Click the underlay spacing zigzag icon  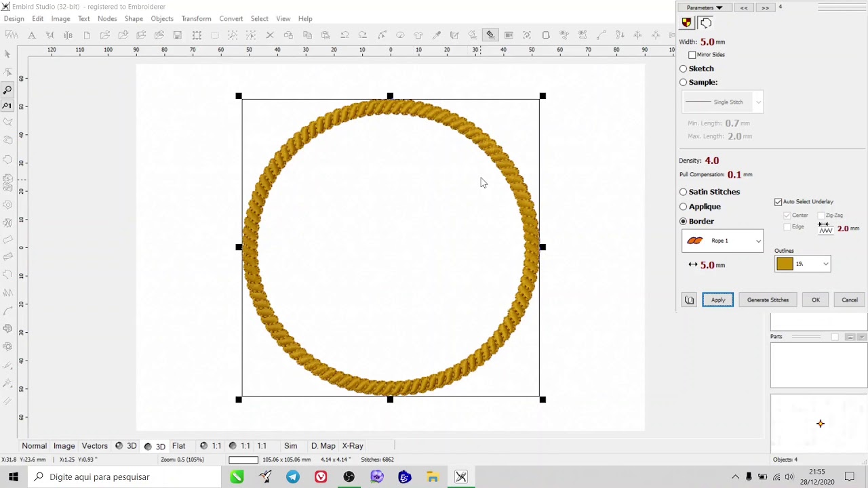point(825,228)
